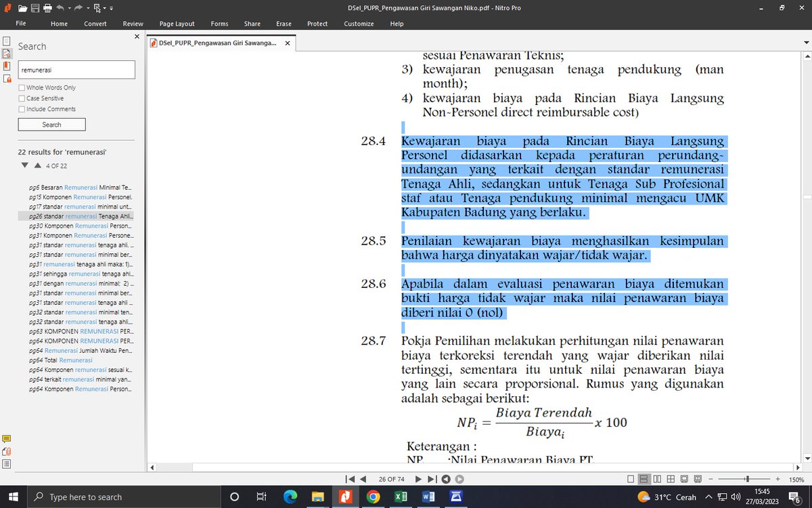This screenshot has height=508, width=812.
Task: Open the Undo history dropdown arrow
Action: tap(68, 9)
